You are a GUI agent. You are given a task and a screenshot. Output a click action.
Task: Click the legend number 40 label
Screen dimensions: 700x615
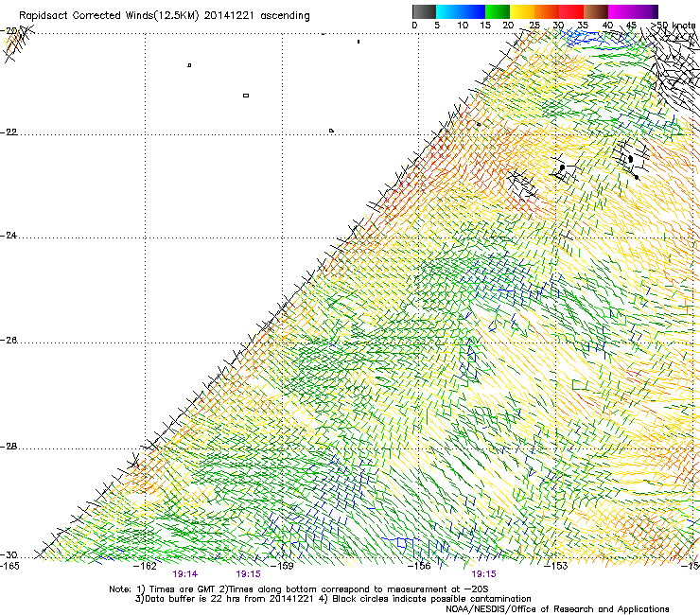(607, 25)
